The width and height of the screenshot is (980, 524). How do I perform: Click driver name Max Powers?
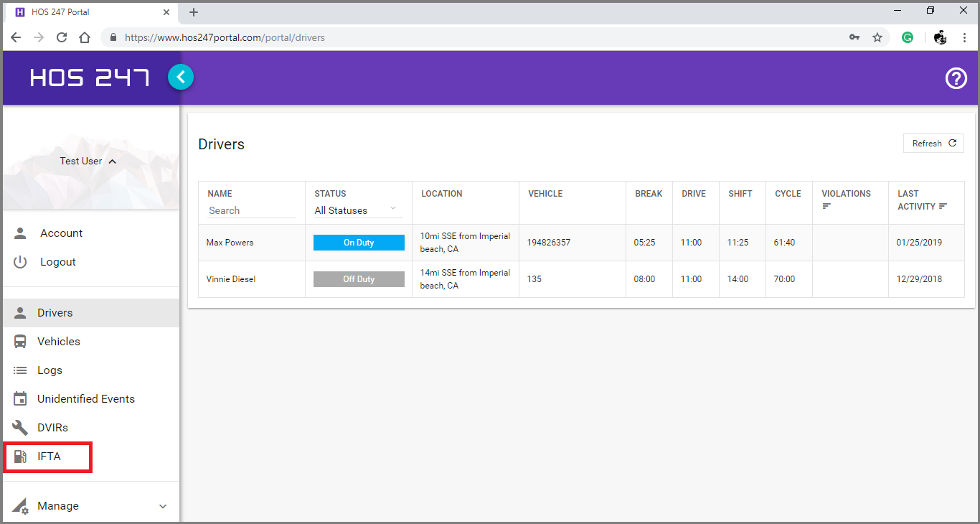pyautogui.click(x=230, y=243)
